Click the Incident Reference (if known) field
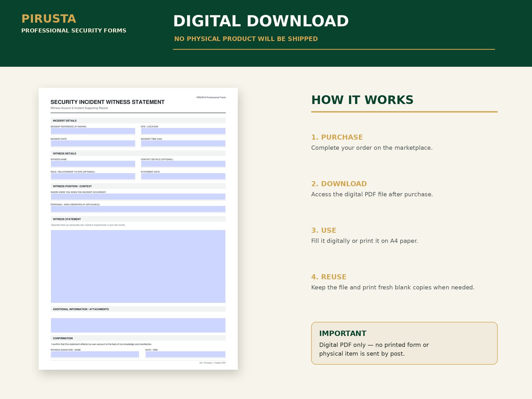Viewport: 532px width, 399px height. tap(93, 131)
